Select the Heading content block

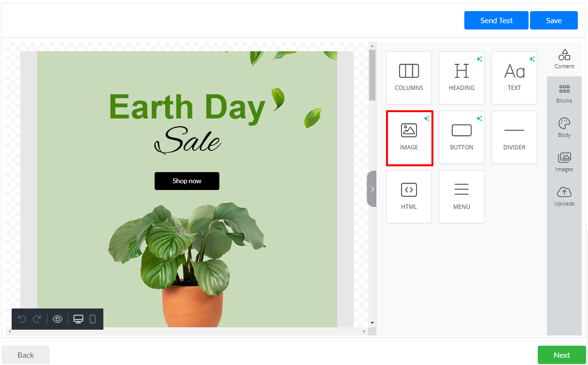click(x=461, y=78)
